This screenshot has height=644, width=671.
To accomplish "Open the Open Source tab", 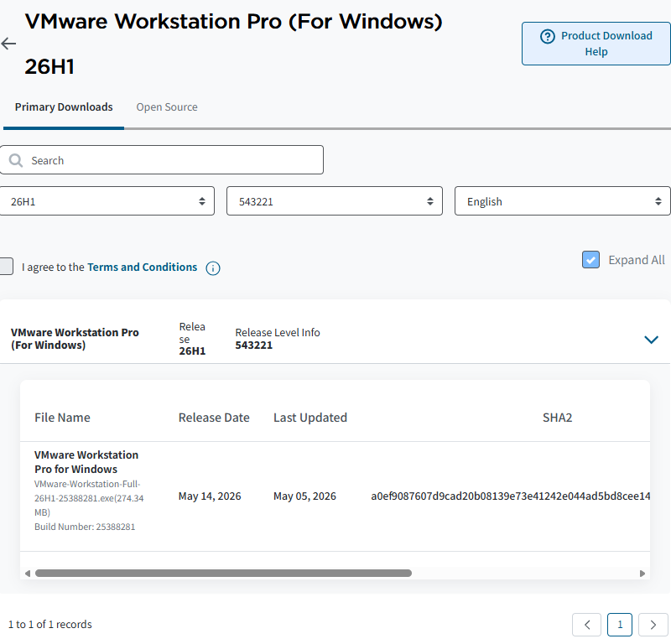I will tap(167, 107).
